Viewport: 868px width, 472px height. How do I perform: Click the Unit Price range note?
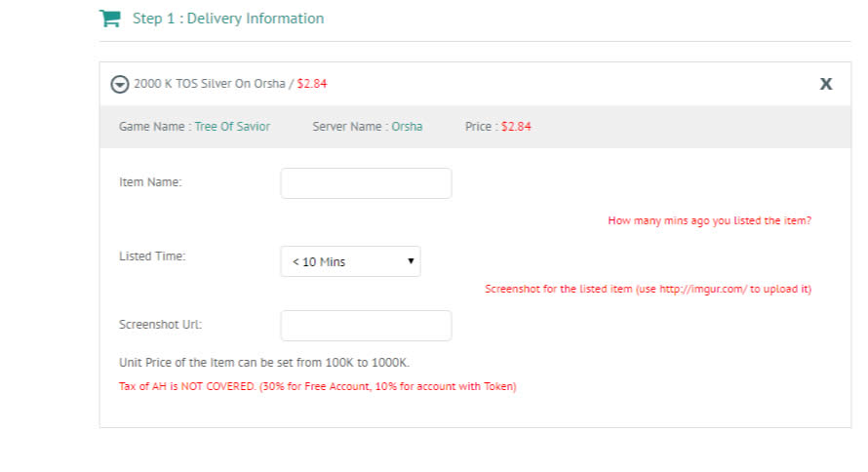264,363
